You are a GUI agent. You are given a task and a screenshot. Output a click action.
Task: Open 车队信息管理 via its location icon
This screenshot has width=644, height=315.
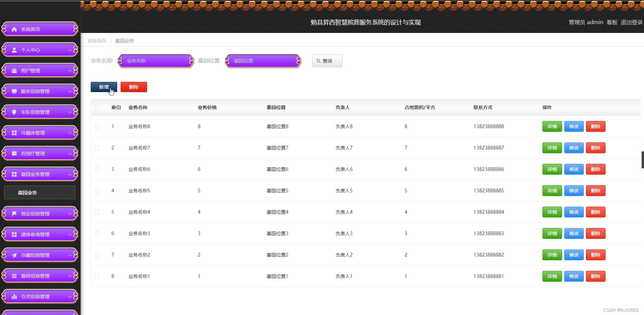(14, 112)
